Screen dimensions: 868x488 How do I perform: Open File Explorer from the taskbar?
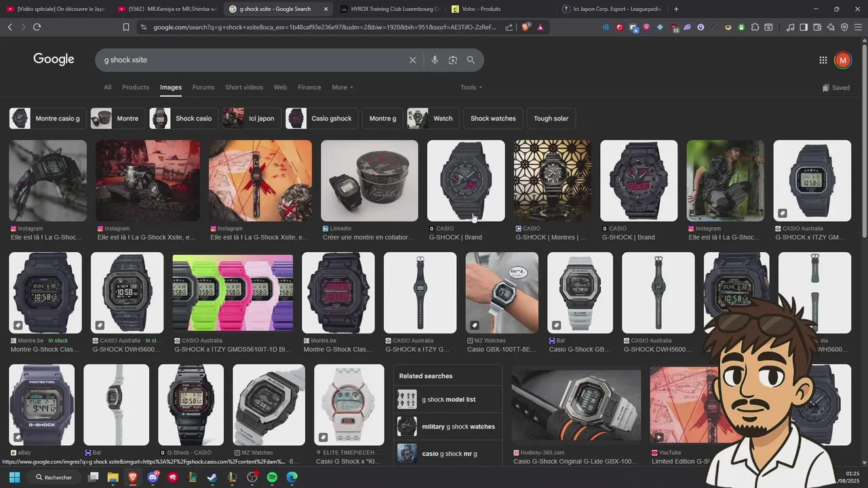[x=113, y=477]
